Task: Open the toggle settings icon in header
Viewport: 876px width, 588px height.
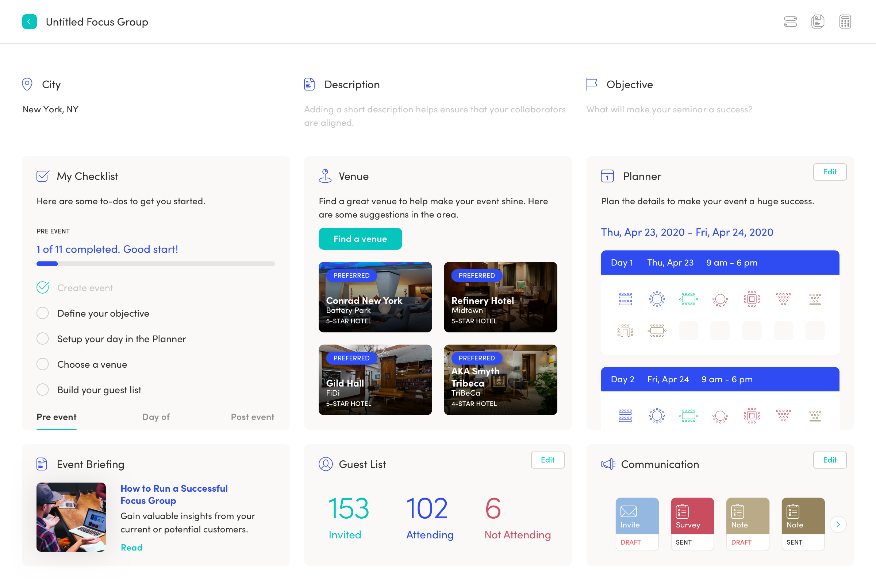Action: pos(790,22)
